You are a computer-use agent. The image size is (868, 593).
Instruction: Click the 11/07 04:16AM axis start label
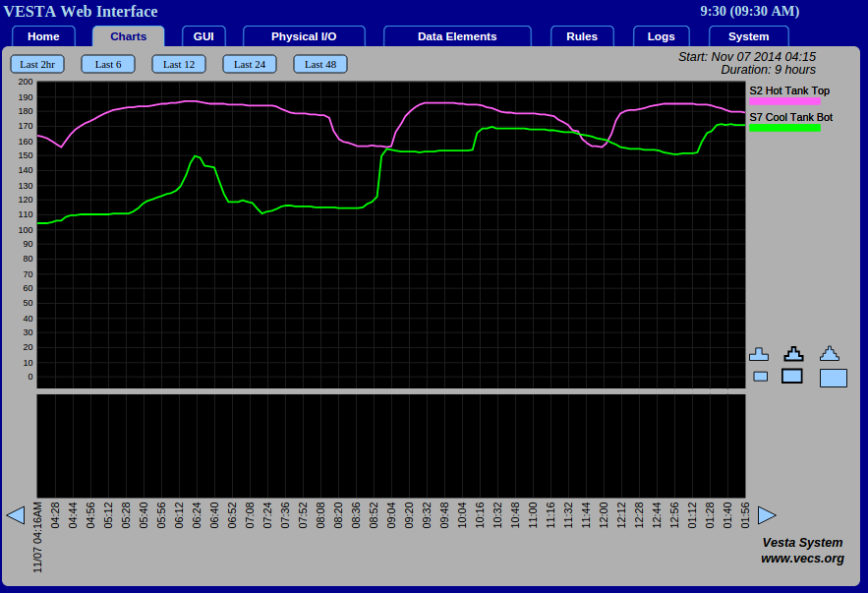coord(37,537)
